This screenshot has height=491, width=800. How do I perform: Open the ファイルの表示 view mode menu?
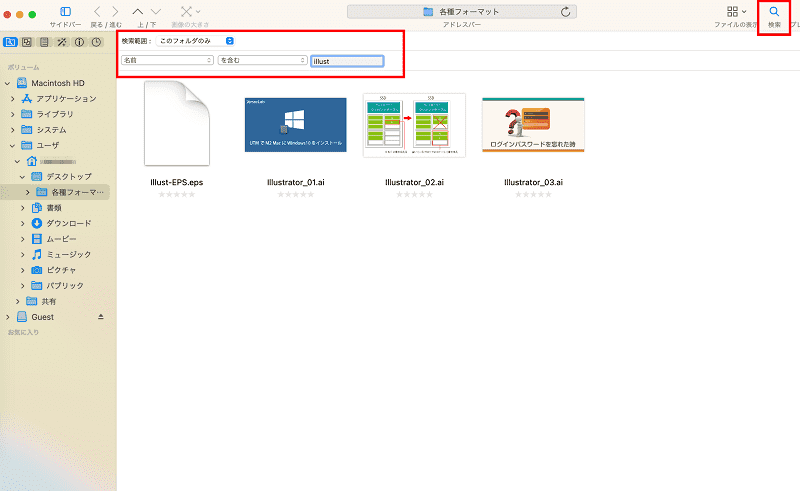pyautogui.click(x=736, y=11)
